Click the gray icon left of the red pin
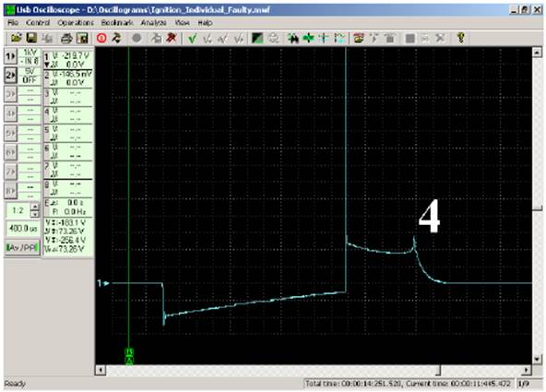This screenshot has height=392, width=546. tap(156, 38)
